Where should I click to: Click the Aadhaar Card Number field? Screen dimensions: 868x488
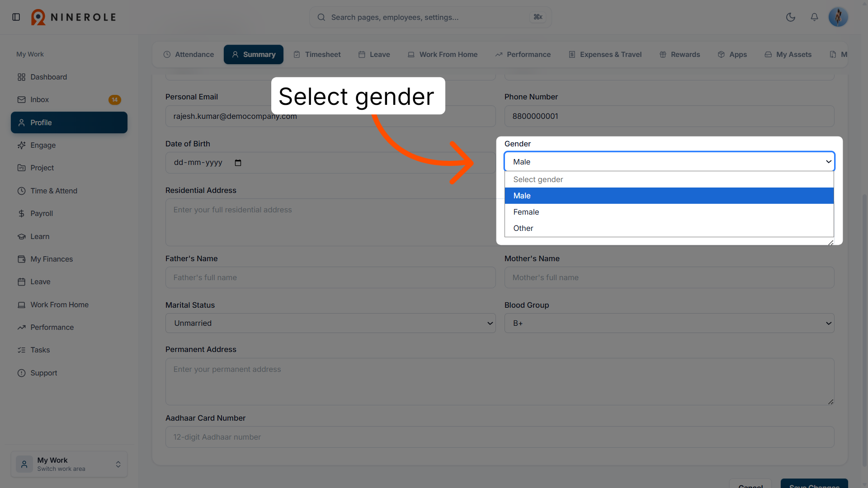click(x=500, y=437)
